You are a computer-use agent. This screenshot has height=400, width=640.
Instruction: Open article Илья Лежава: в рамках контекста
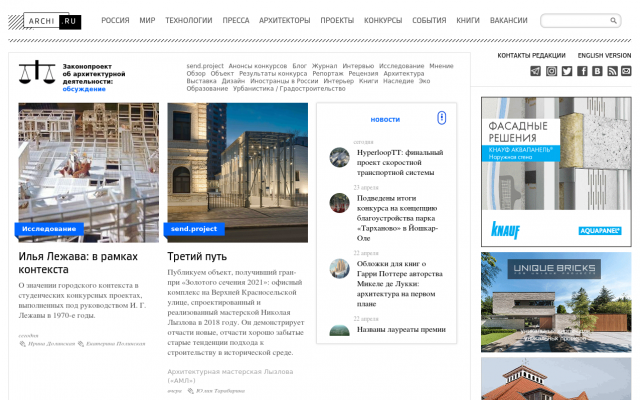pyautogui.click(x=78, y=263)
